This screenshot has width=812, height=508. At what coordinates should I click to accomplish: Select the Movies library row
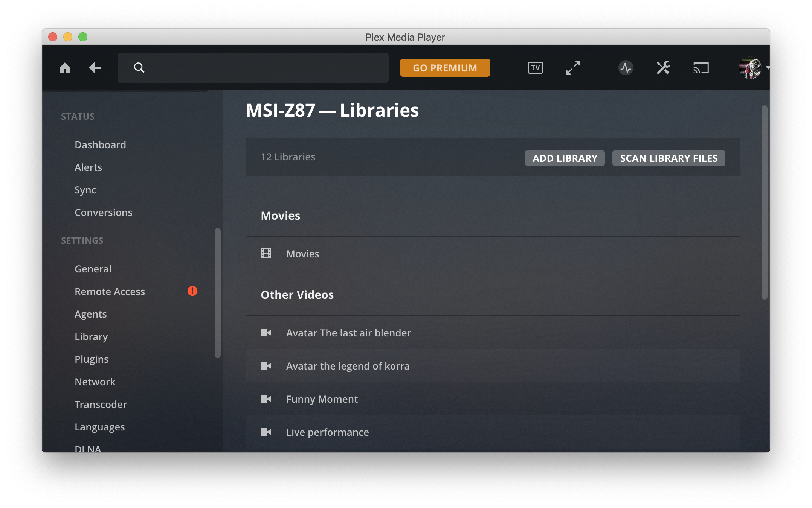tap(493, 254)
